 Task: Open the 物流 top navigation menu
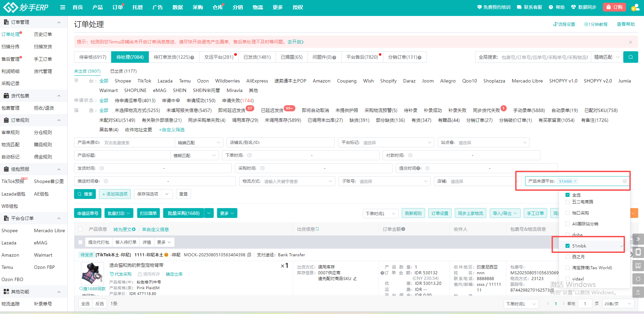[258, 7]
